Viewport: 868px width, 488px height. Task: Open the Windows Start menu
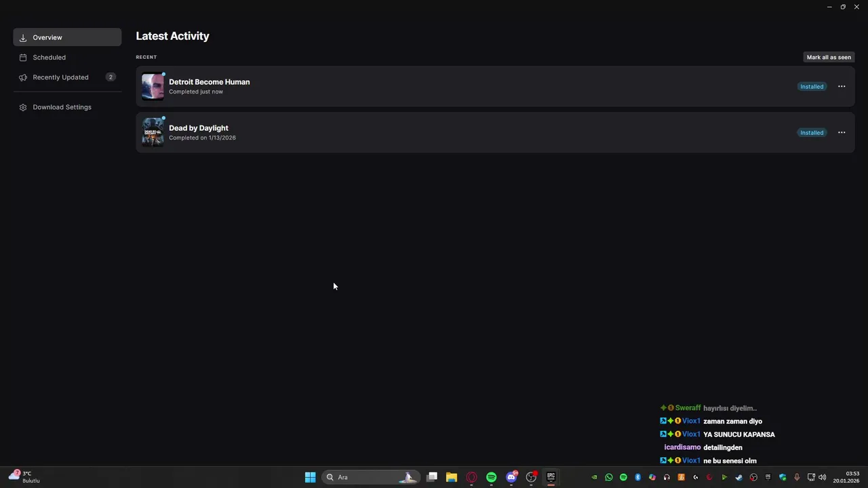pos(310,477)
